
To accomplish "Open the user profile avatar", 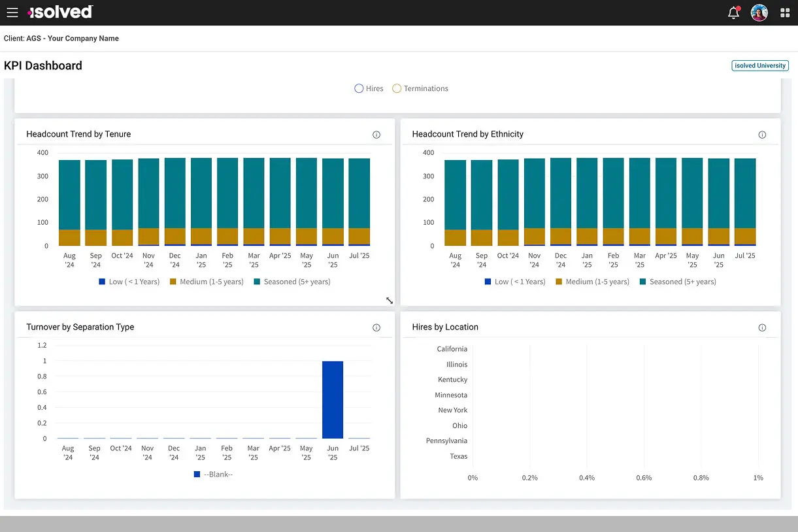I will tap(759, 12).
